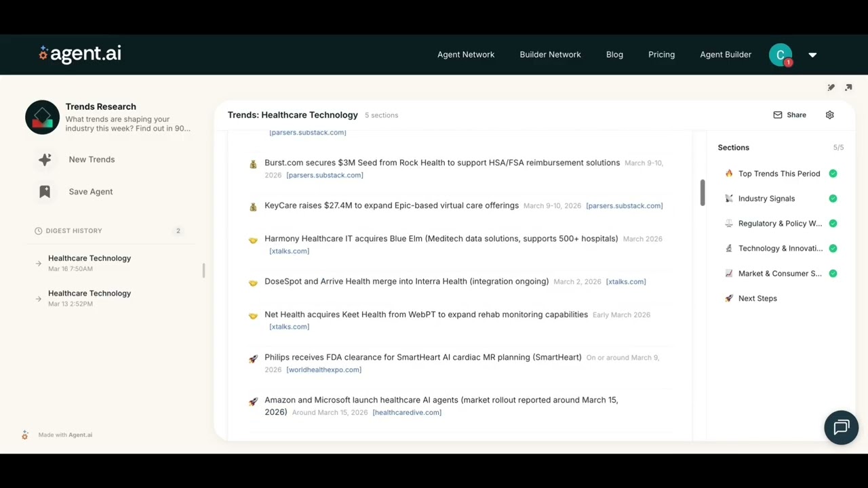Open the Blog page
This screenshot has height=488, width=868.
614,54
